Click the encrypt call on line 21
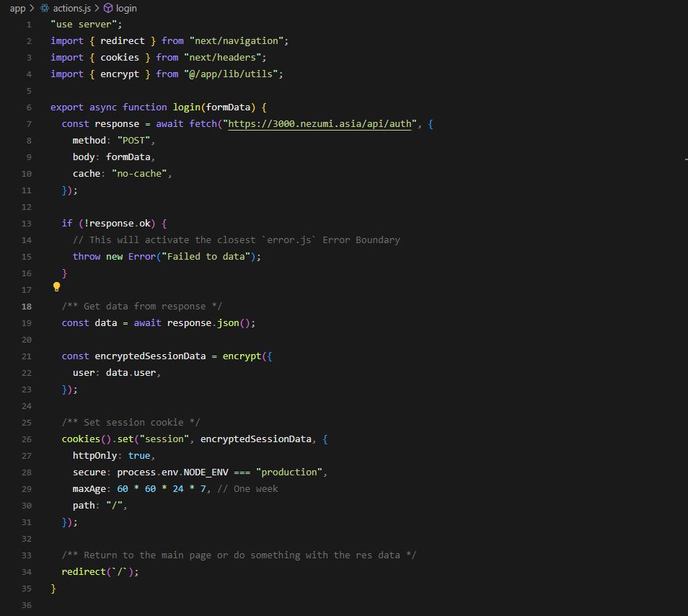This screenshot has width=688, height=616. pos(242,356)
